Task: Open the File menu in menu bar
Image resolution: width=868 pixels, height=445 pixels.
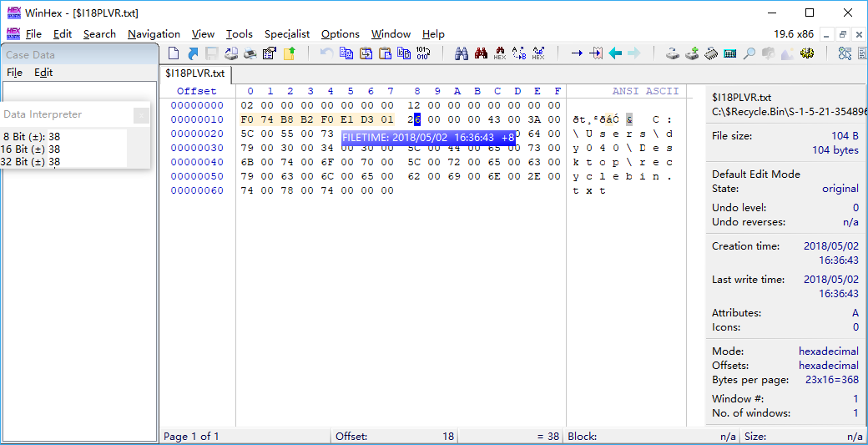Action: [x=33, y=33]
